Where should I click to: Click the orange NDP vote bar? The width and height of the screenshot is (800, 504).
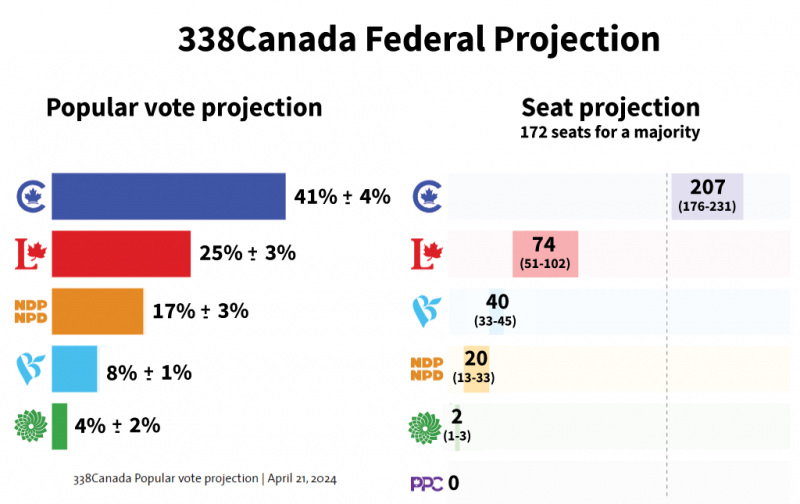coord(97,311)
